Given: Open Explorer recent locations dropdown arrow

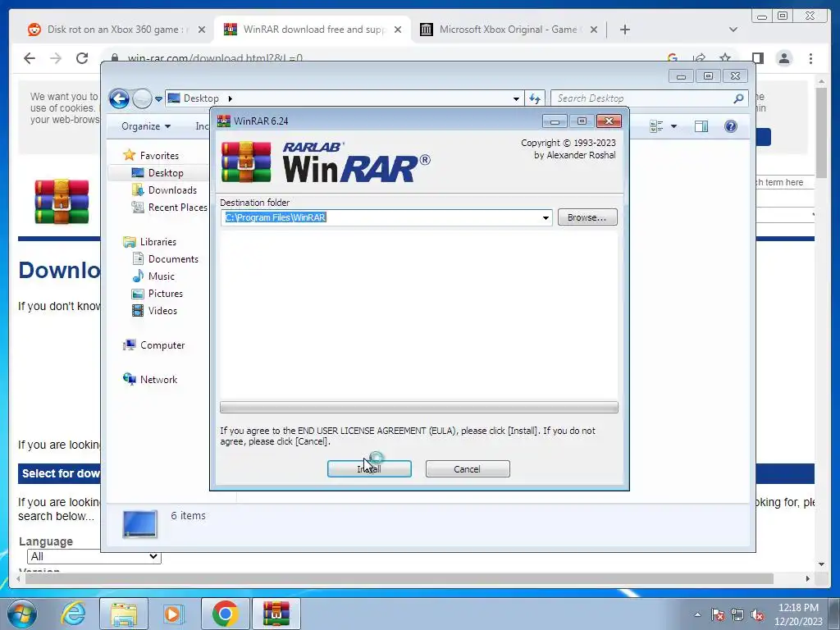Looking at the screenshot, I should click(x=158, y=99).
